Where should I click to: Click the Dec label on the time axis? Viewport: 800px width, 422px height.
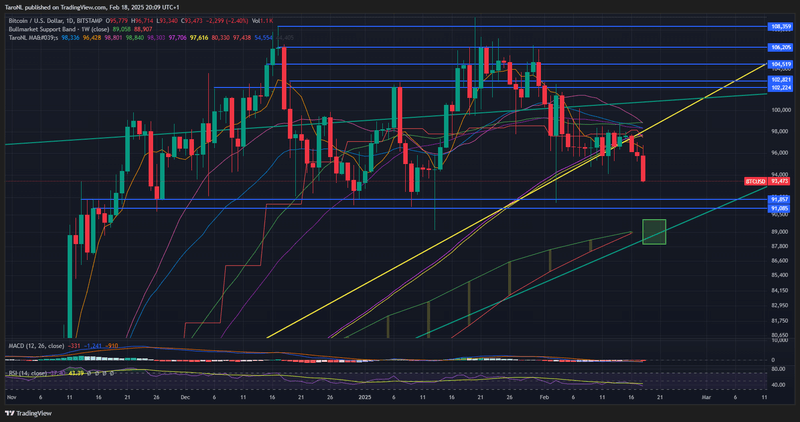coord(185,396)
